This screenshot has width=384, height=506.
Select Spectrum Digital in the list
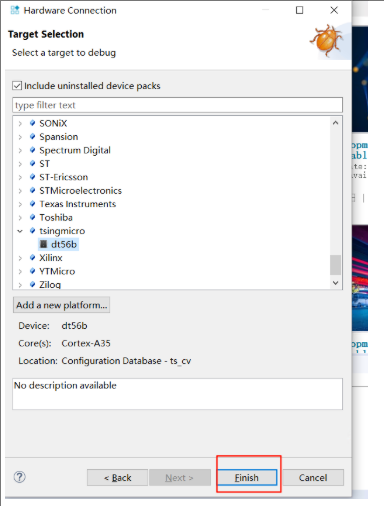pyautogui.click(x=75, y=151)
